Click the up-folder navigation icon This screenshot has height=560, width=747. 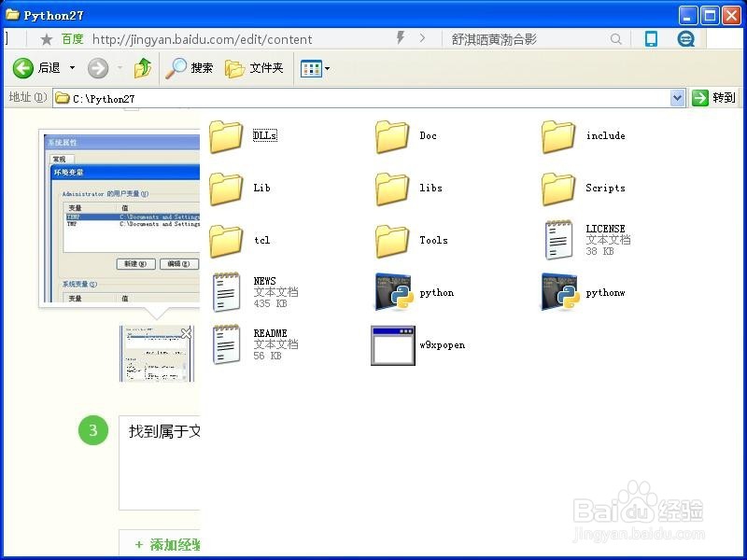(x=143, y=67)
